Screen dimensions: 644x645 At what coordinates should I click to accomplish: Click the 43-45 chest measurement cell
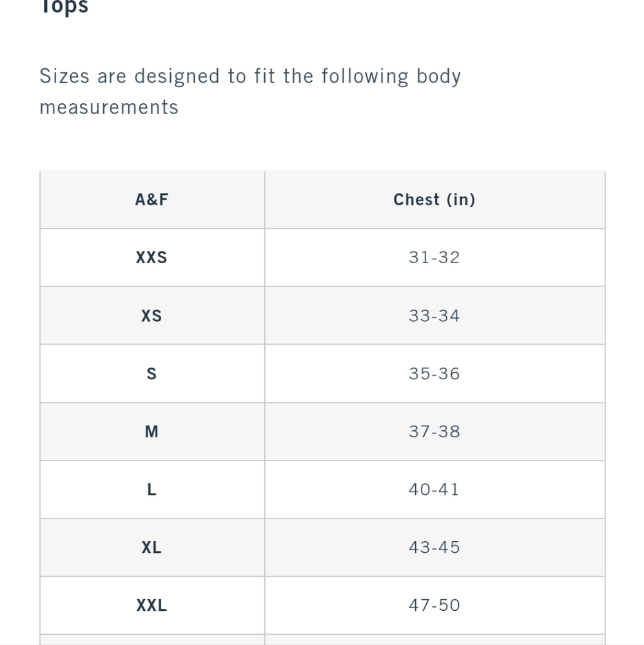tap(434, 548)
